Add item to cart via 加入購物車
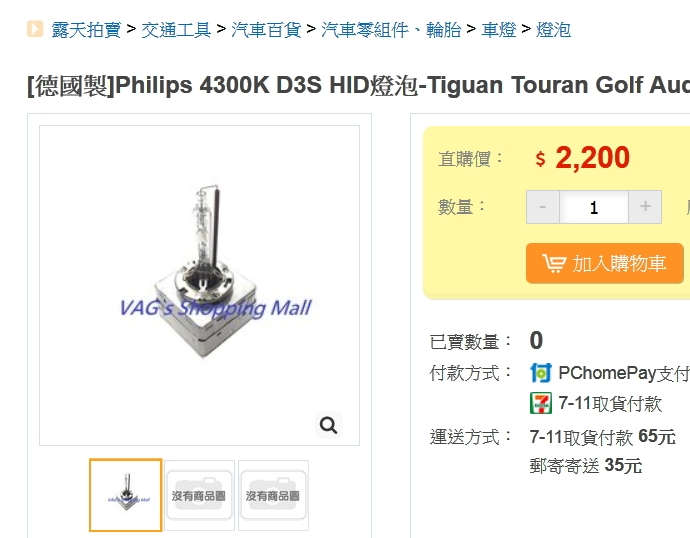Image resolution: width=690 pixels, height=538 pixels. click(605, 263)
